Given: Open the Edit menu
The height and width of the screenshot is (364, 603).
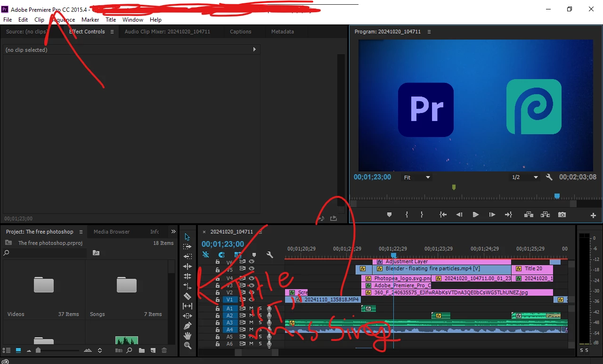Looking at the screenshot, I should pos(23,20).
